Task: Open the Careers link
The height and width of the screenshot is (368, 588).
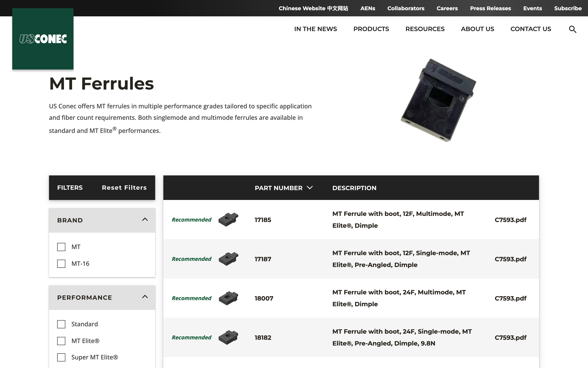Action: click(x=447, y=8)
